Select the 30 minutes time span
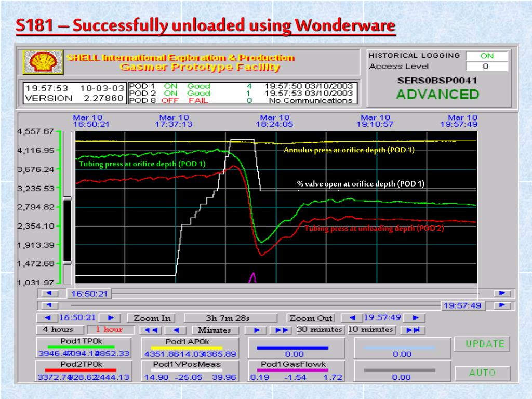Viewport: 532px width, 399px height. tap(320, 329)
